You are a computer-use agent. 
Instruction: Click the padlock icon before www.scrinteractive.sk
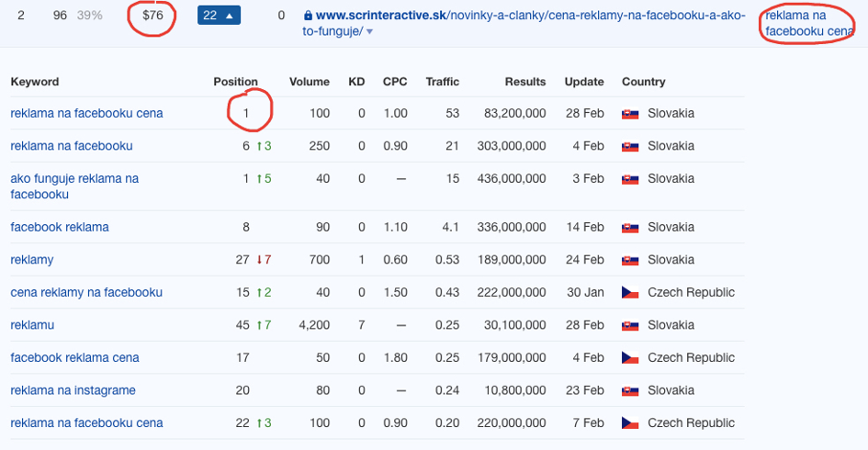pyautogui.click(x=308, y=16)
